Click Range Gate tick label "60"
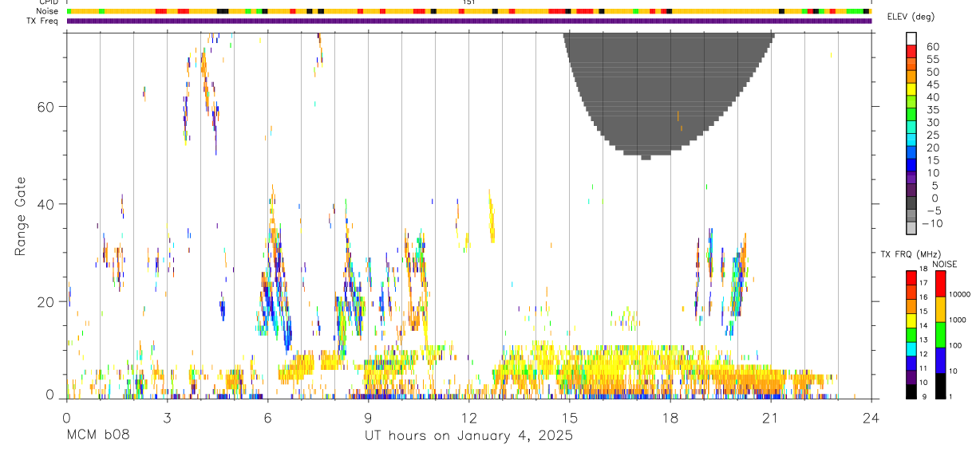This screenshot has width=980, height=452. pyautogui.click(x=47, y=107)
